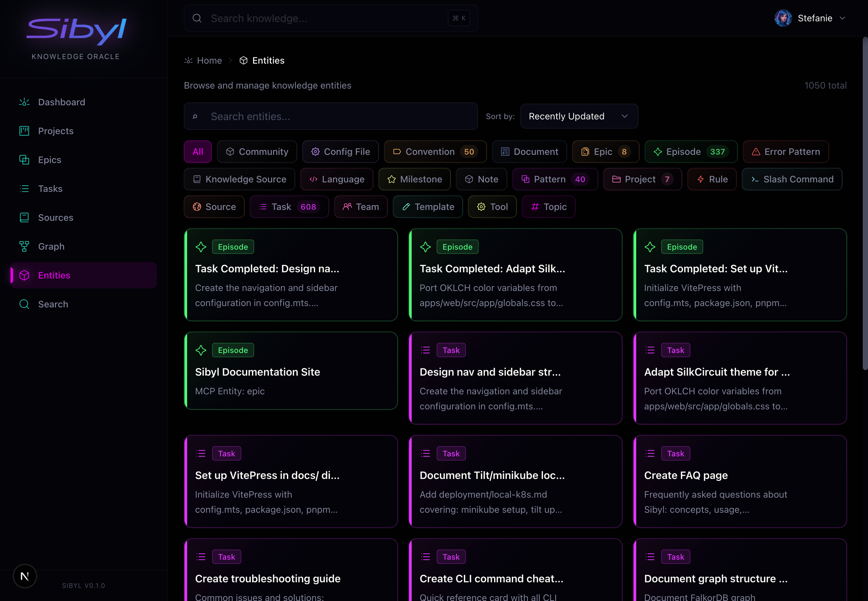
Task: Click Stefanie's avatar picture
Action: click(x=783, y=18)
